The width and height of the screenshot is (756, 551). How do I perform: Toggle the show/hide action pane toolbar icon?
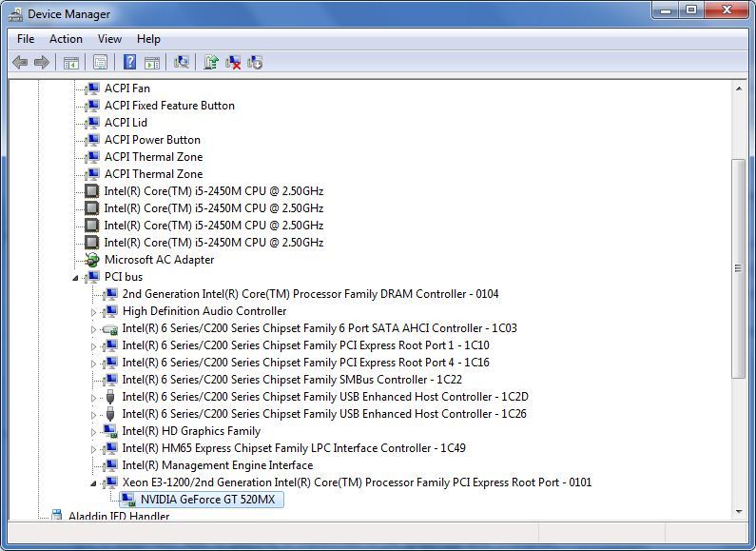[x=152, y=62]
